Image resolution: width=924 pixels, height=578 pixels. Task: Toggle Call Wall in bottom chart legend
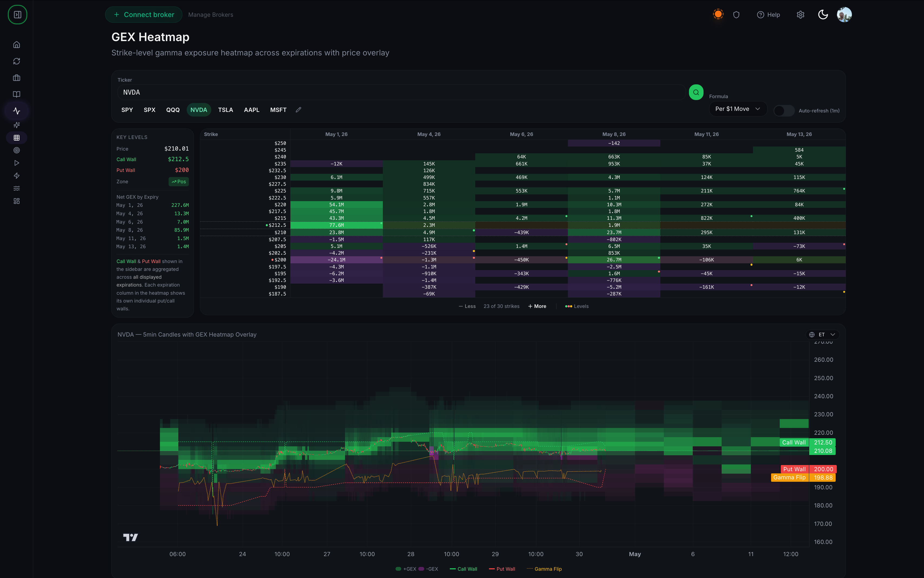pos(463,569)
